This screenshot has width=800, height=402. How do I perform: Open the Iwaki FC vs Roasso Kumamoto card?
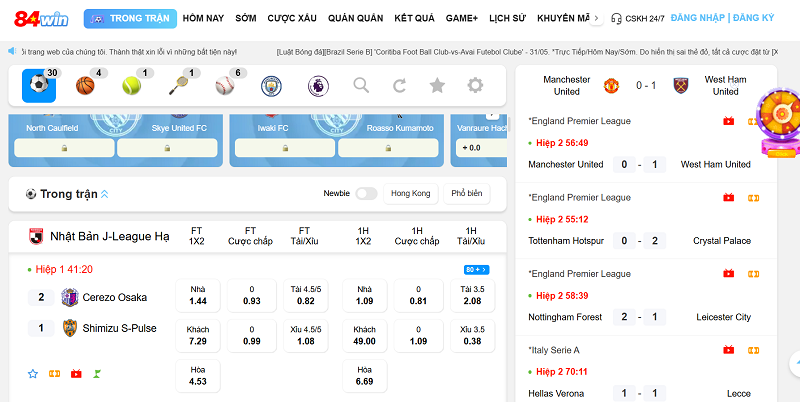tap(337, 140)
